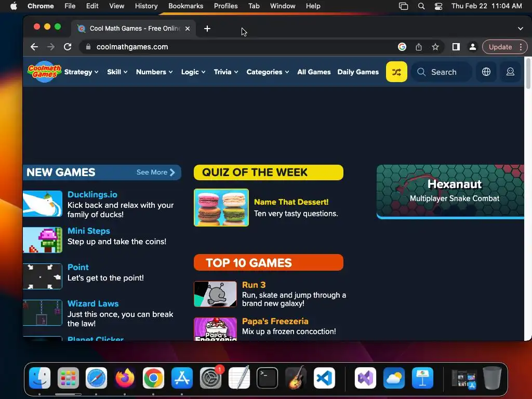Bookmark the page with the star icon
532x399 pixels.
pos(435,47)
